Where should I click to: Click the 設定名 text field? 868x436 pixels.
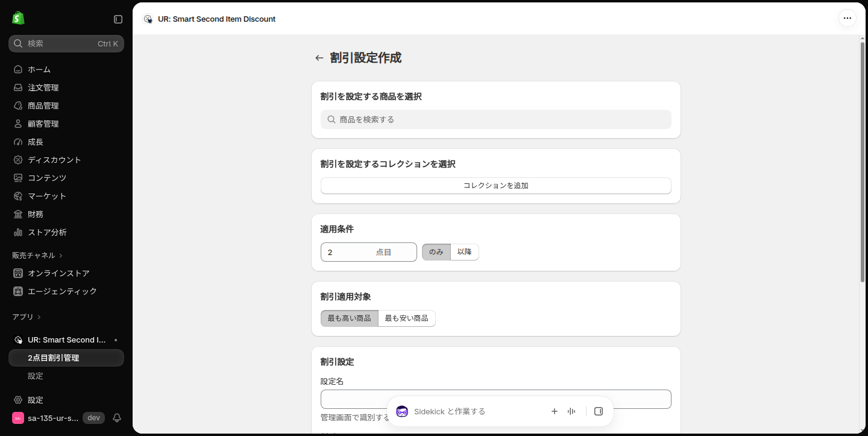pyautogui.click(x=496, y=399)
